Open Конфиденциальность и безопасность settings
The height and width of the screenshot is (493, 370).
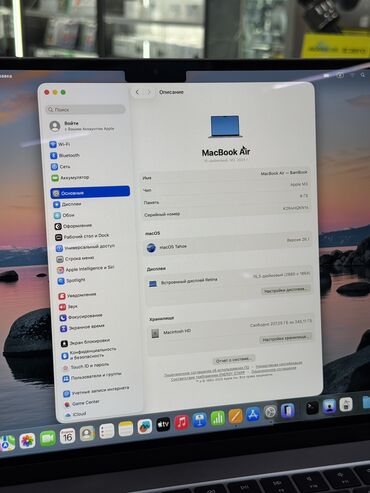89,353
